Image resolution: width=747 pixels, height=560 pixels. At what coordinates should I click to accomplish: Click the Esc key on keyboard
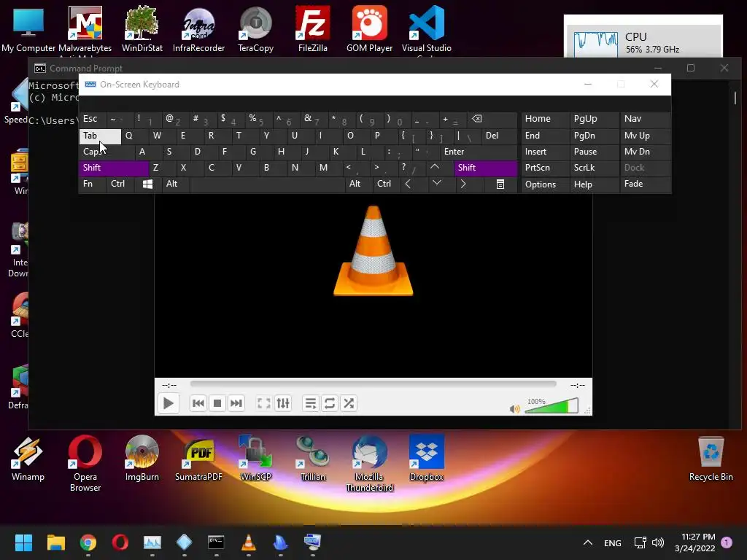(x=92, y=119)
